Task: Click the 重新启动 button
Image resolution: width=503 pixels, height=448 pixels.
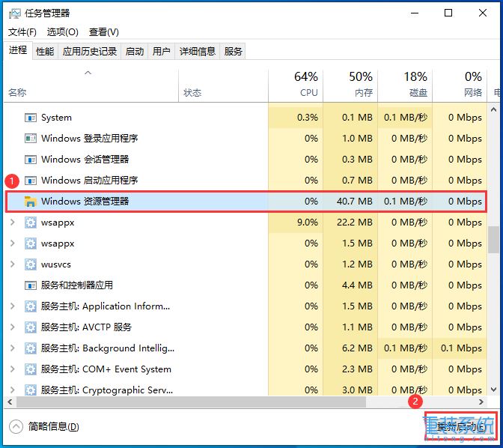Action: (460, 426)
